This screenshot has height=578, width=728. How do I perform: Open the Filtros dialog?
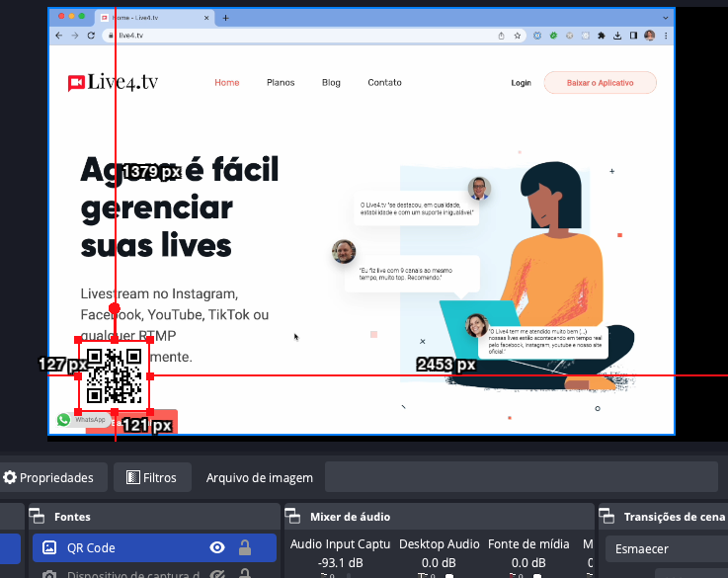tap(152, 477)
